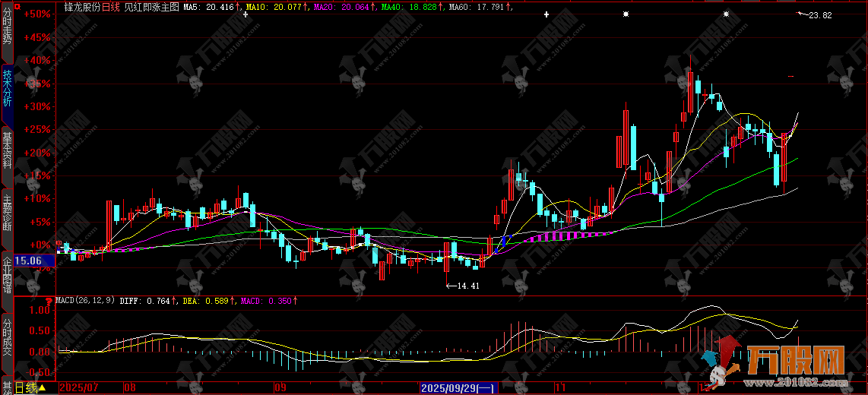Screen dimensions: 868x395
Task: Open the 基本资料 sidebar tab
Action: tap(7, 149)
